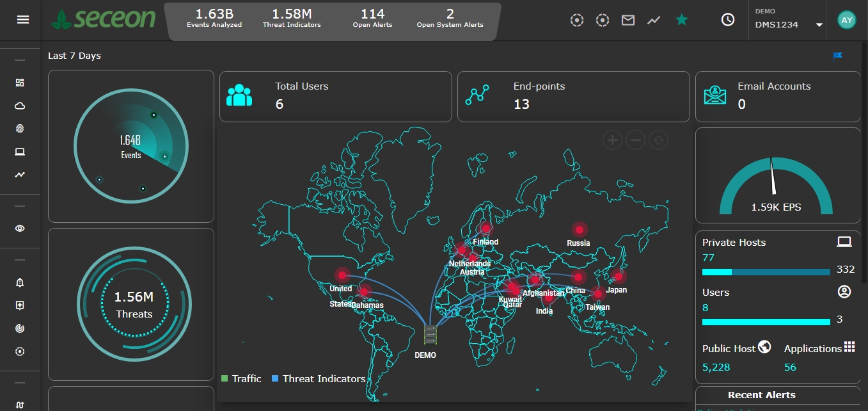Click the 1.59K EPS gauge
The height and width of the screenshot is (411, 868).
[776, 185]
